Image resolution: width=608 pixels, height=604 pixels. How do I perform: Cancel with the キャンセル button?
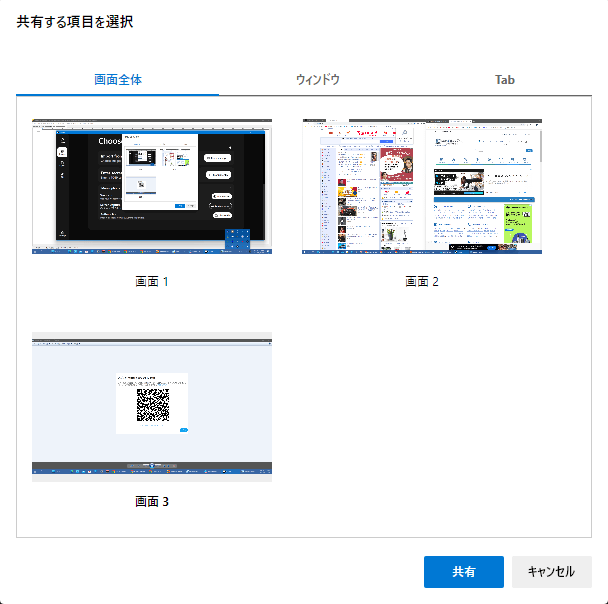coord(551,571)
